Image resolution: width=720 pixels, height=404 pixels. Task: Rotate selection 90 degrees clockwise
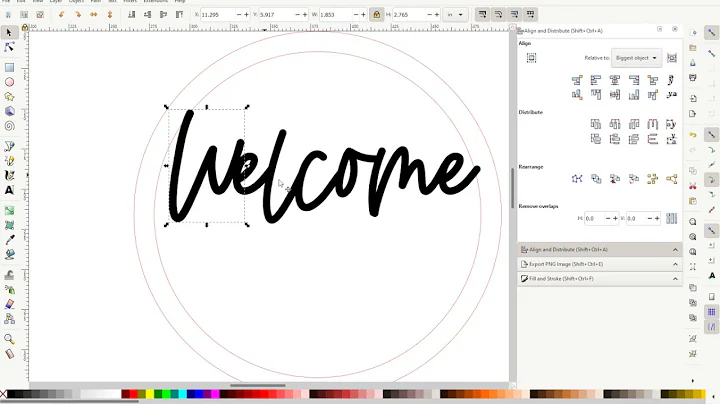[78, 15]
